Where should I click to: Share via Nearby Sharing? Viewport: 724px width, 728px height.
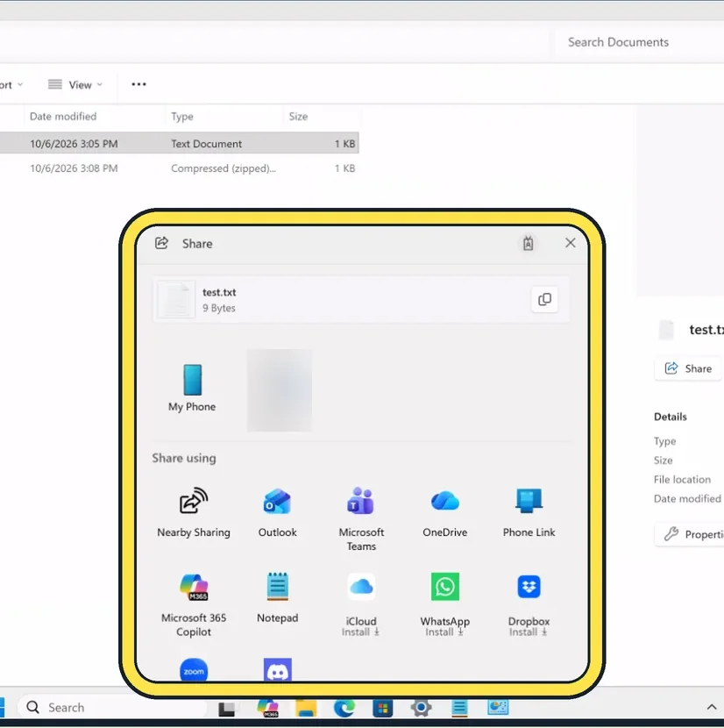click(x=194, y=512)
